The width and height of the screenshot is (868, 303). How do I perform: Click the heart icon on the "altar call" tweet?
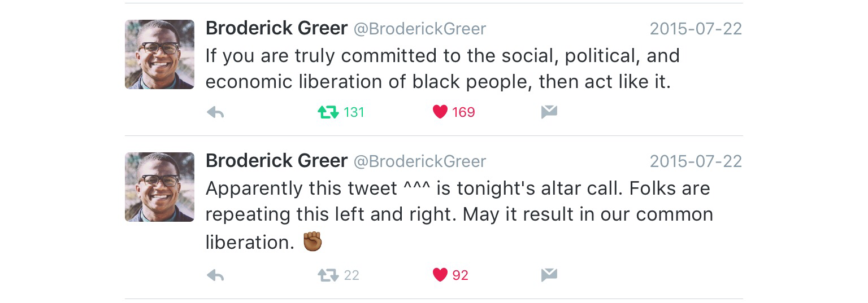coord(440,275)
